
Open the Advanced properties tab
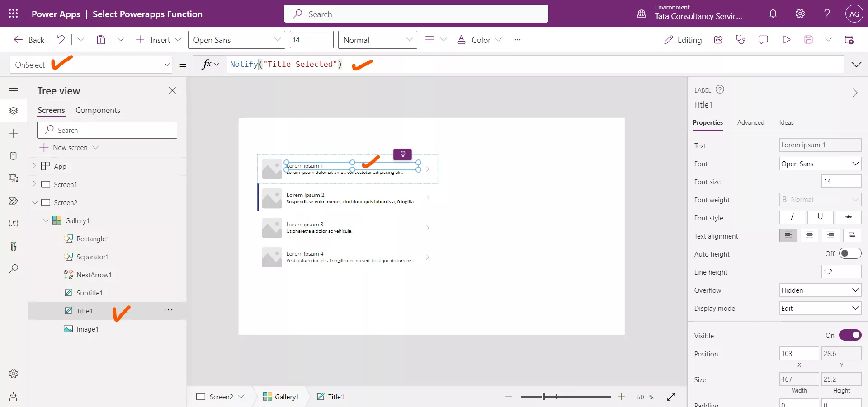click(750, 122)
